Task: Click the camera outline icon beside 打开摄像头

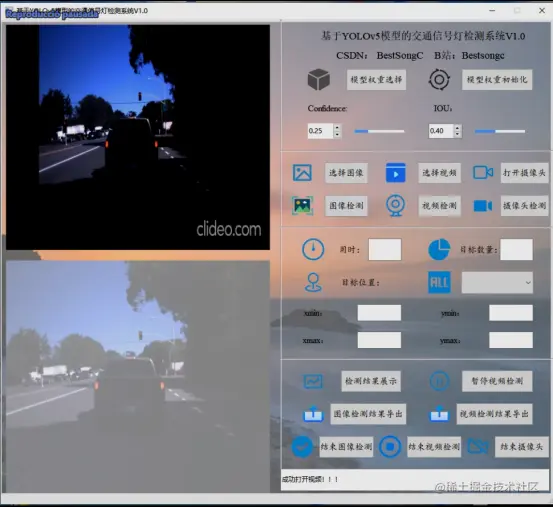Action: pos(483,173)
